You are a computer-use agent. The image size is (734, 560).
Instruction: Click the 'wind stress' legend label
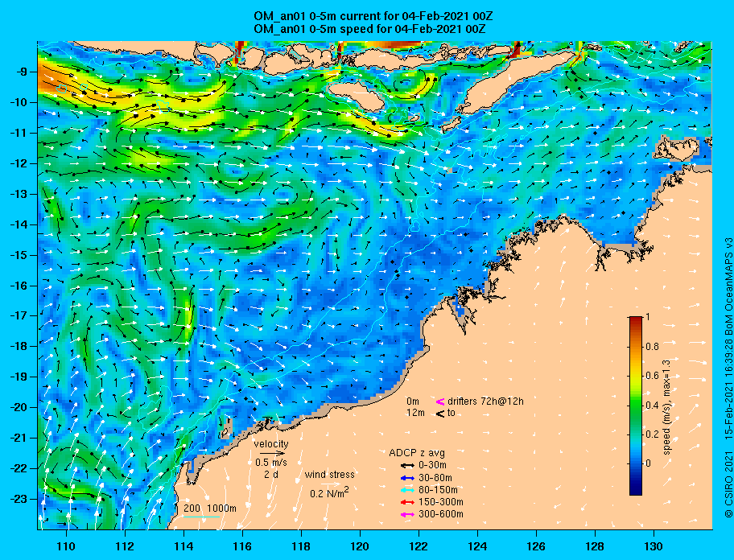pyautogui.click(x=329, y=475)
